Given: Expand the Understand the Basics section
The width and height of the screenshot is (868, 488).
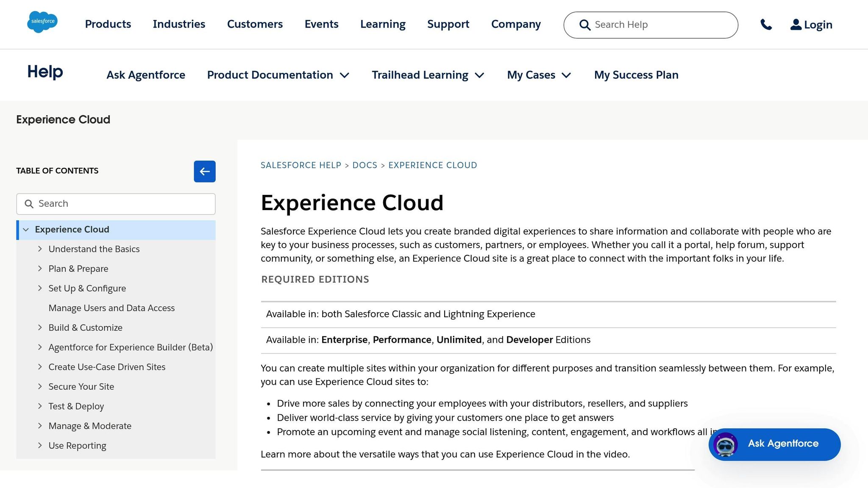Looking at the screenshot, I should point(40,249).
